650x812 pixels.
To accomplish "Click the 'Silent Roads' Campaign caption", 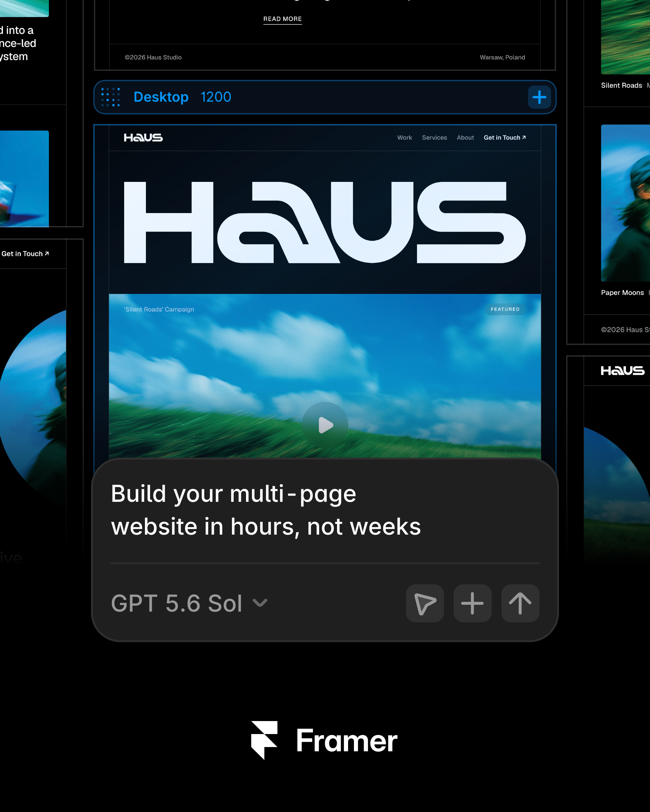I will click(x=159, y=309).
